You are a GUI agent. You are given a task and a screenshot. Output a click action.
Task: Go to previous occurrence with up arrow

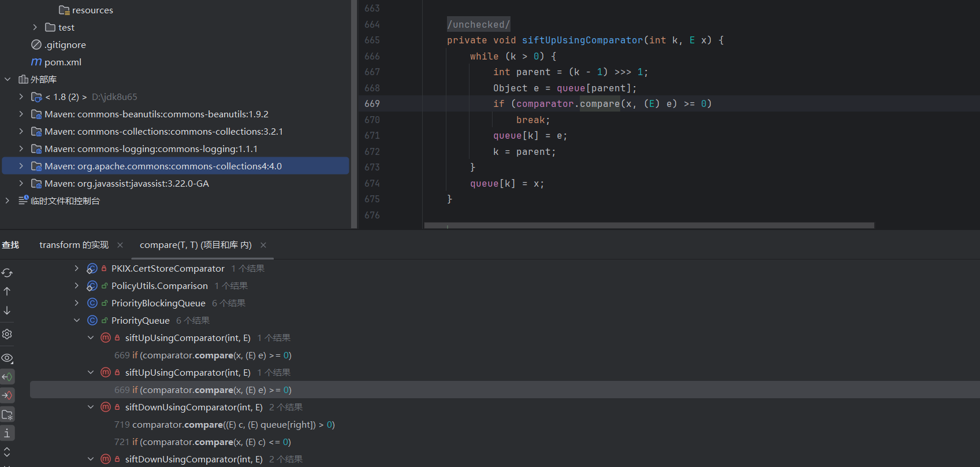pyautogui.click(x=7, y=292)
